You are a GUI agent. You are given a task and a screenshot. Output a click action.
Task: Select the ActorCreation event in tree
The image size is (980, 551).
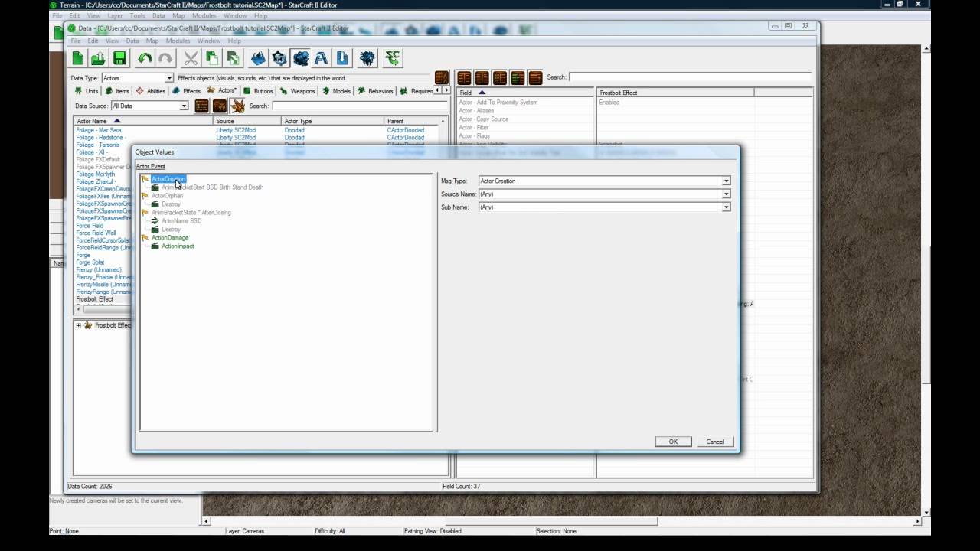(x=168, y=179)
